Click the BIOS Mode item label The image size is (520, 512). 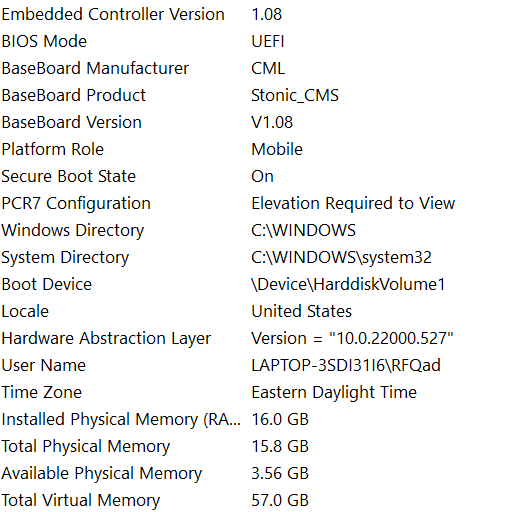(44, 41)
